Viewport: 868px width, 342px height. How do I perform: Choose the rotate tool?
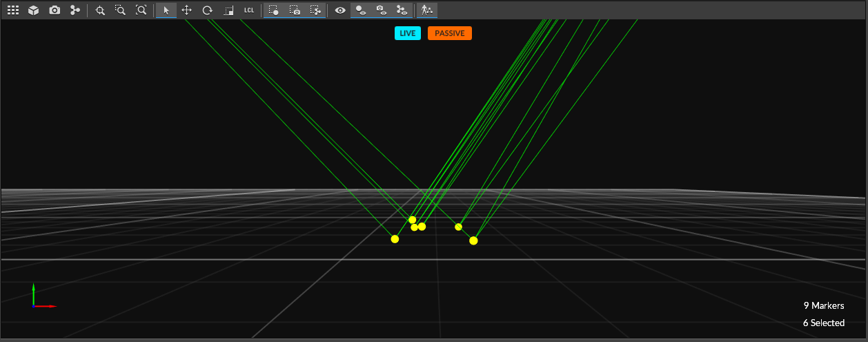[207, 10]
